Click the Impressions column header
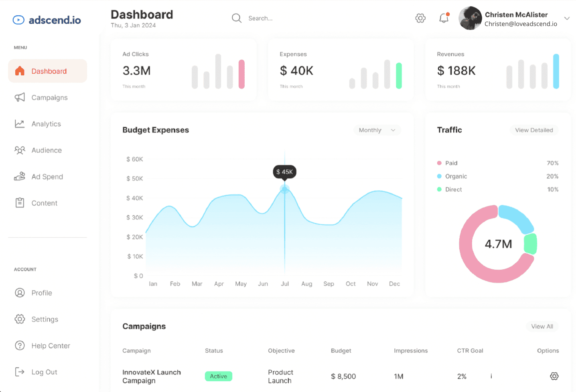This screenshot has width=576, height=392. (411, 350)
